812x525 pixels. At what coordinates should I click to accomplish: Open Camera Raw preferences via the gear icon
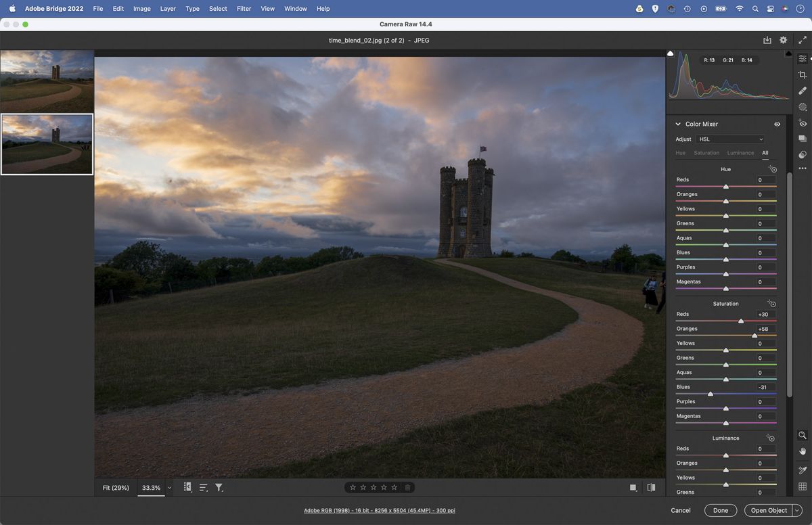pyautogui.click(x=783, y=40)
